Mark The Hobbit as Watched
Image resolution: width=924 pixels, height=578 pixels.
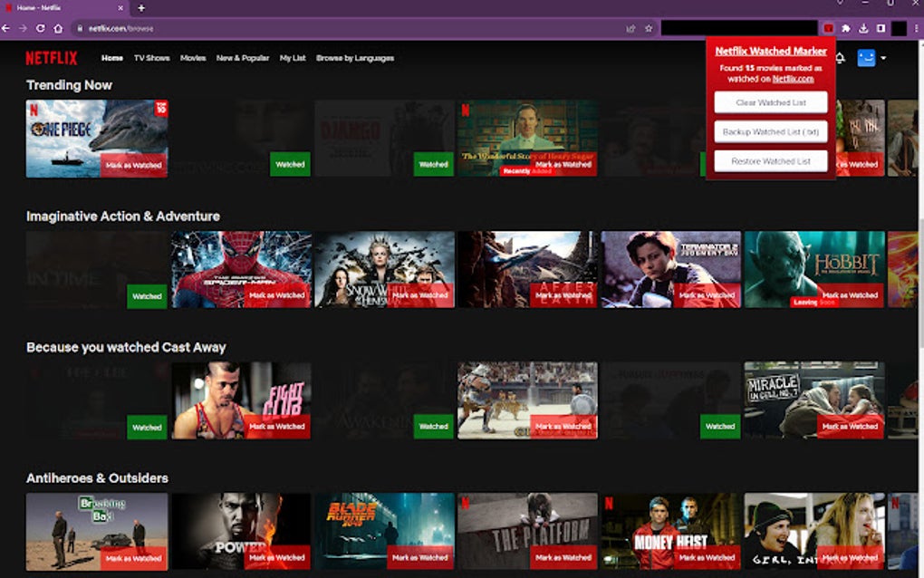click(849, 295)
